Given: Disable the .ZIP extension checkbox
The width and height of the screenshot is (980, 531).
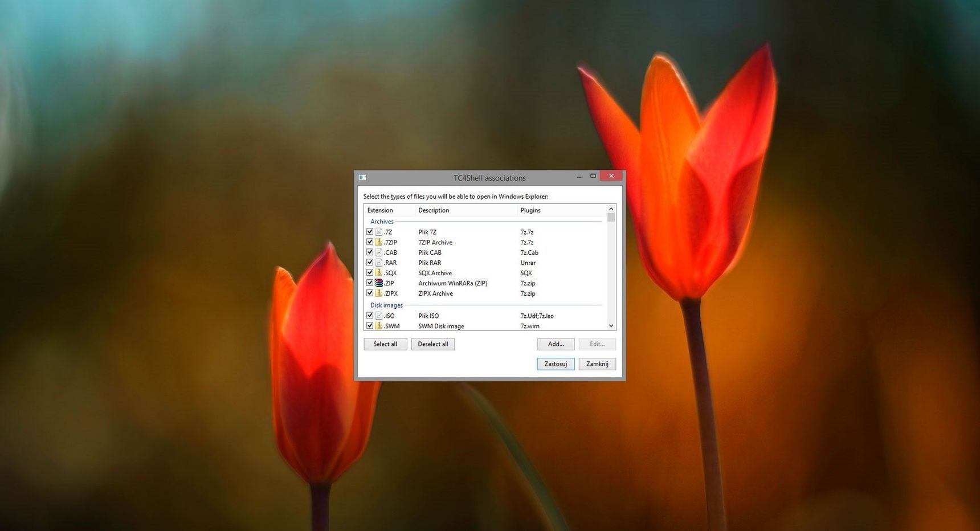Looking at the screenshot, I should click(x=370, y=283).
